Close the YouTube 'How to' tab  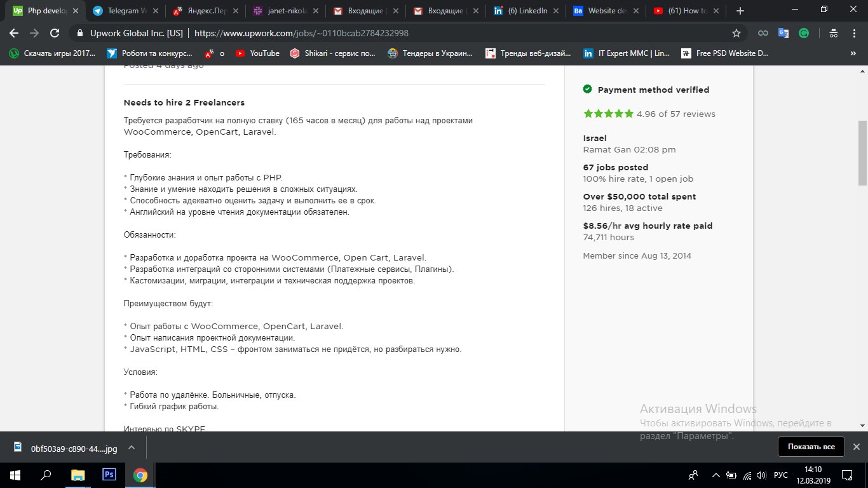(717, 11)
